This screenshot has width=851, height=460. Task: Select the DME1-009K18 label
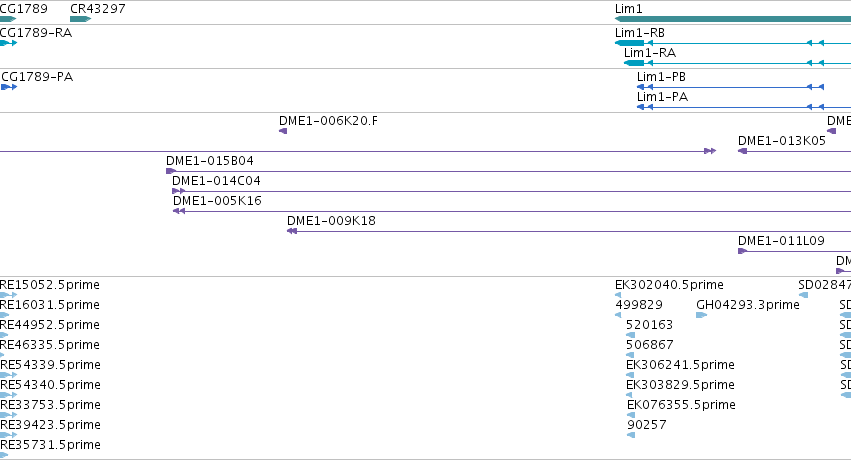click(331, 221)
